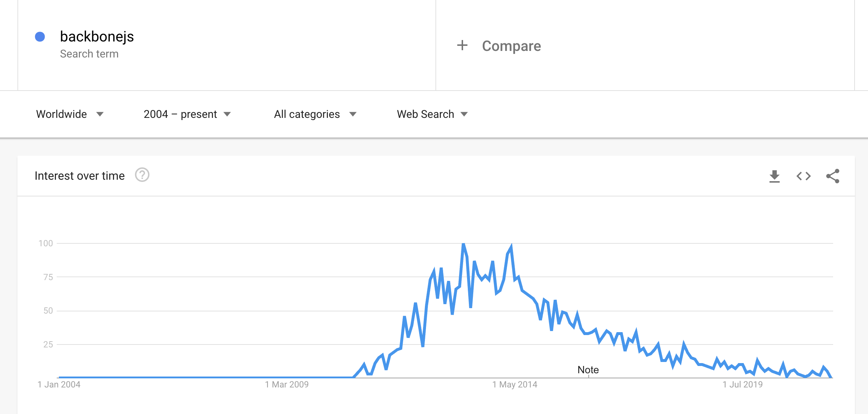
Task: Edit the backbonejs search term
Action: [97, 37]
